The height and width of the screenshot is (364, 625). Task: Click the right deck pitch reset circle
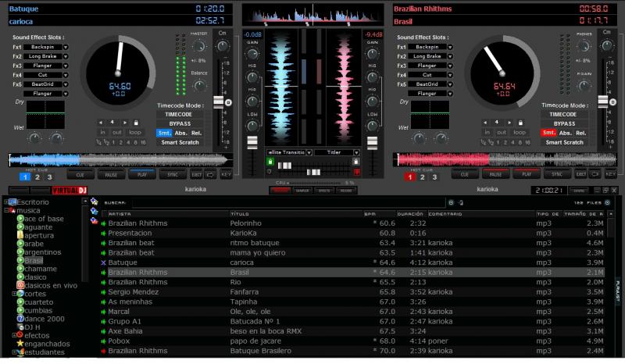point(613,102)
